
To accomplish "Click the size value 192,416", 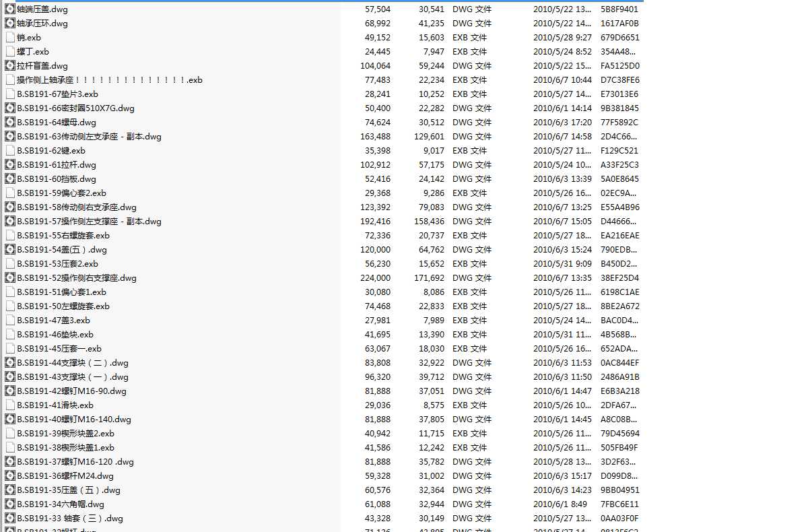I will [x=375, y=222].
